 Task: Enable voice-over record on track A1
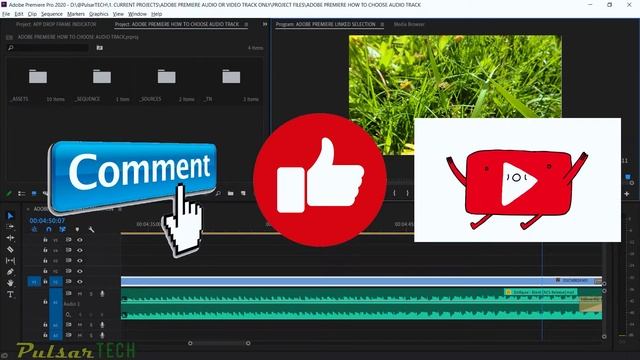(x=102, y=293)
